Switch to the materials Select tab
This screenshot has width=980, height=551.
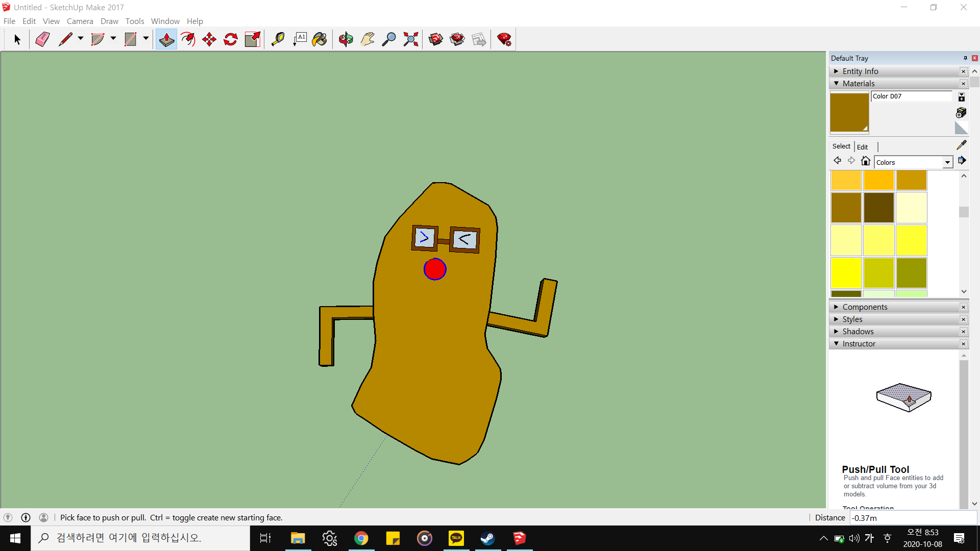[841, 146]
